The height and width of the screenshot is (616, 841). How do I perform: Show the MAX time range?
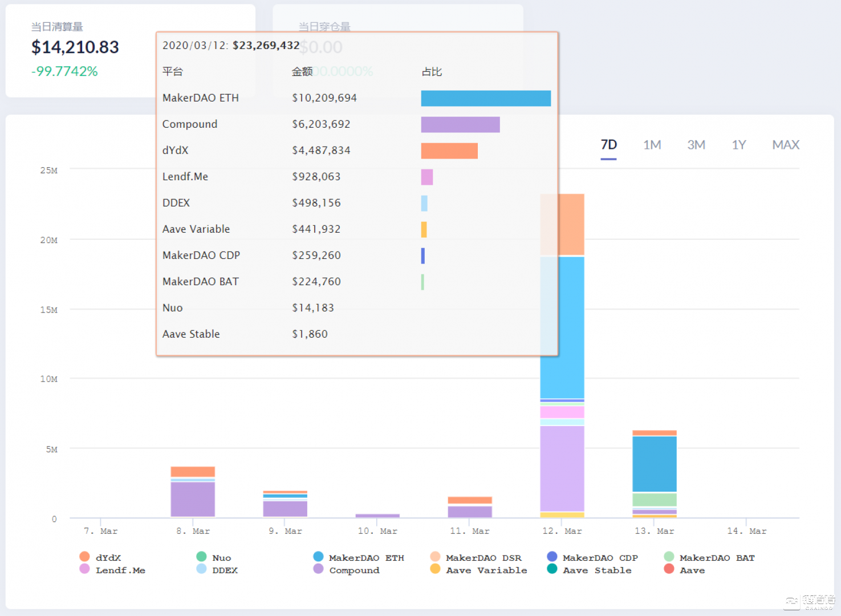point(785,145)
